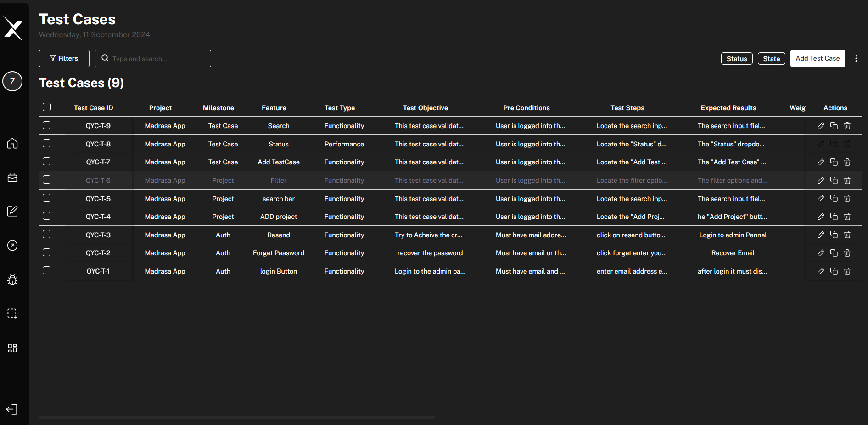The image size is (868, 425).
Task: Check the box for QYC-T-7
Action: [x=47, y=161]
